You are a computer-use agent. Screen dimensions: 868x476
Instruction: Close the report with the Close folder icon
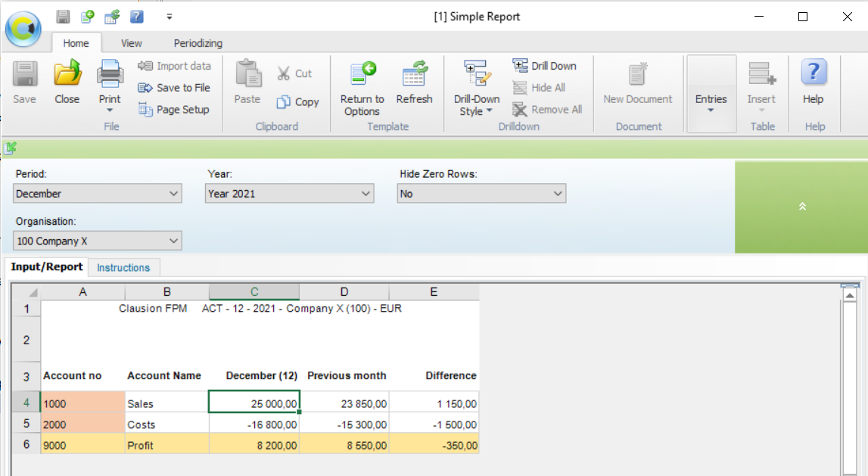(x=67, y=82)
